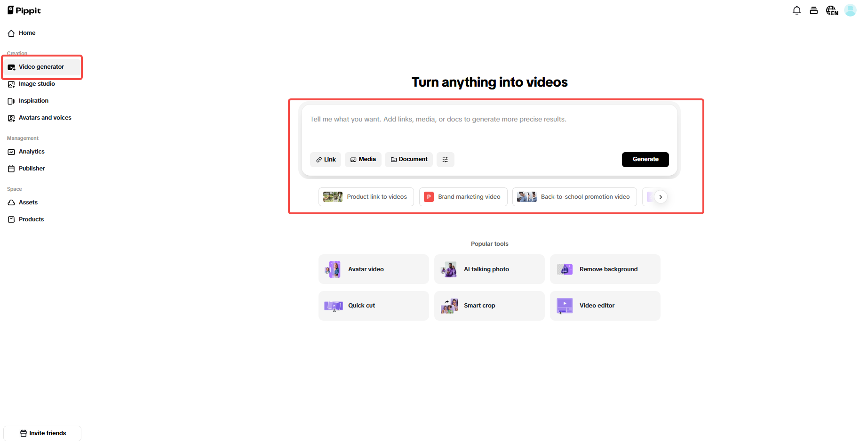Show more suggestions with right chevron

(x=661, y=197)
